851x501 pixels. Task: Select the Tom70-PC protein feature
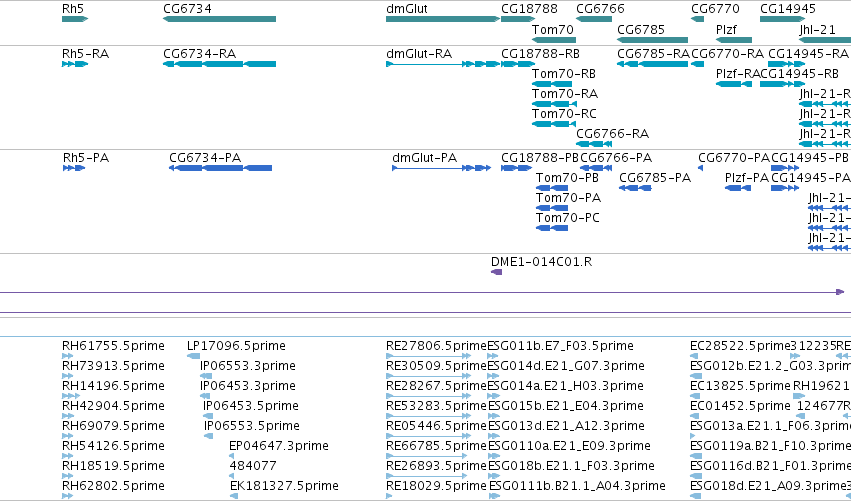click(552, 229)
